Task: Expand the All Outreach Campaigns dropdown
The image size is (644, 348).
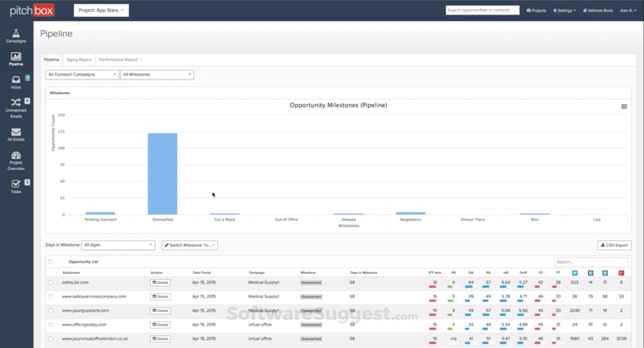Action: [x=81, y=74]
